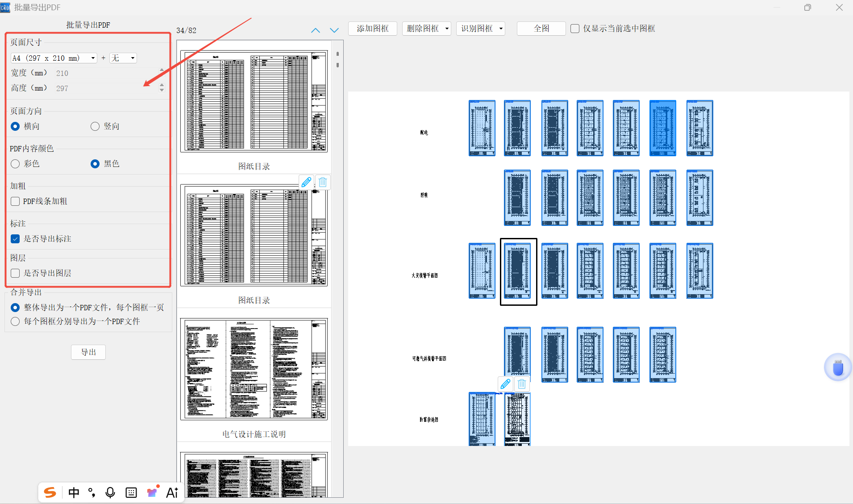The image size is (853, 504).
Task: Click the 添加图框 button
Action: (373, 29)
